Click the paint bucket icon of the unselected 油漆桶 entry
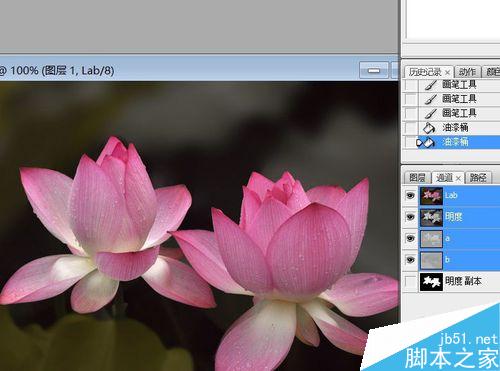 (x=429, y=128)
